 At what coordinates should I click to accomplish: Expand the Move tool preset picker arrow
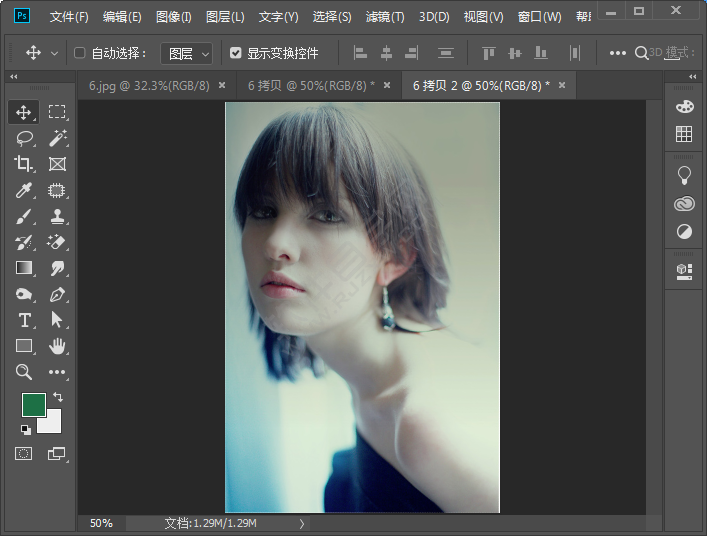coord(54,53)
